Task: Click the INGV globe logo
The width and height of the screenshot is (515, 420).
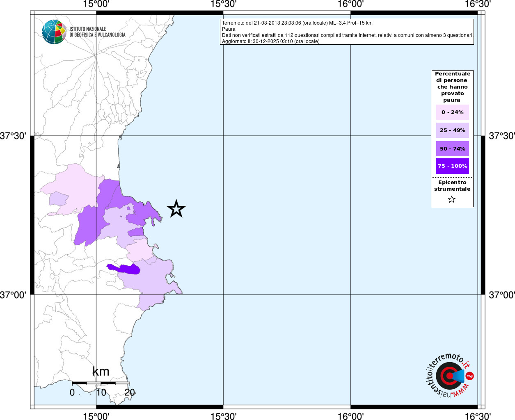Action: tap(54, 32)
